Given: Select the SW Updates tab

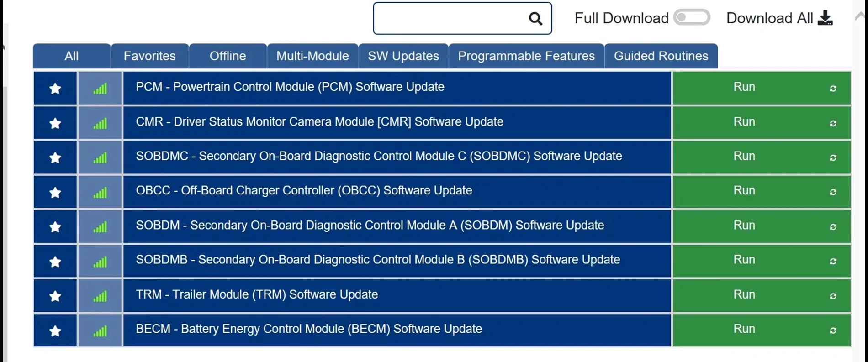Looking at the screenshot, I should [403, 56].
